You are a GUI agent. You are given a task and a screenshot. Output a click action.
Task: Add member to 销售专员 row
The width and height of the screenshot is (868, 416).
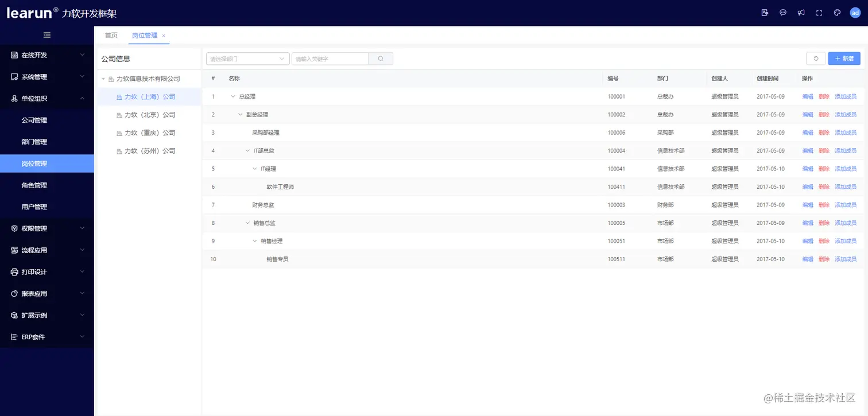coord(846,259)
